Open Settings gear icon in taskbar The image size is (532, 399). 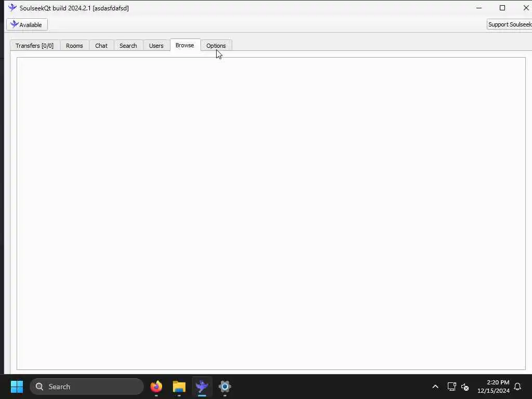[224, 387]
